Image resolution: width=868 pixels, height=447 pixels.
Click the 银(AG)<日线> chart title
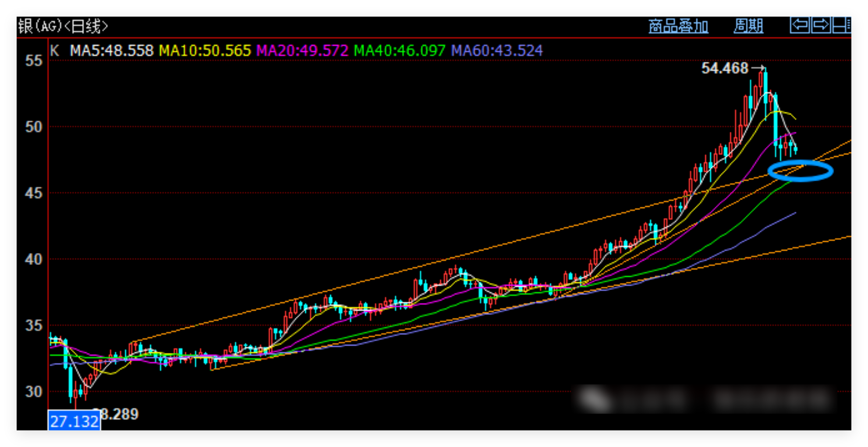[x=63, y=26]
